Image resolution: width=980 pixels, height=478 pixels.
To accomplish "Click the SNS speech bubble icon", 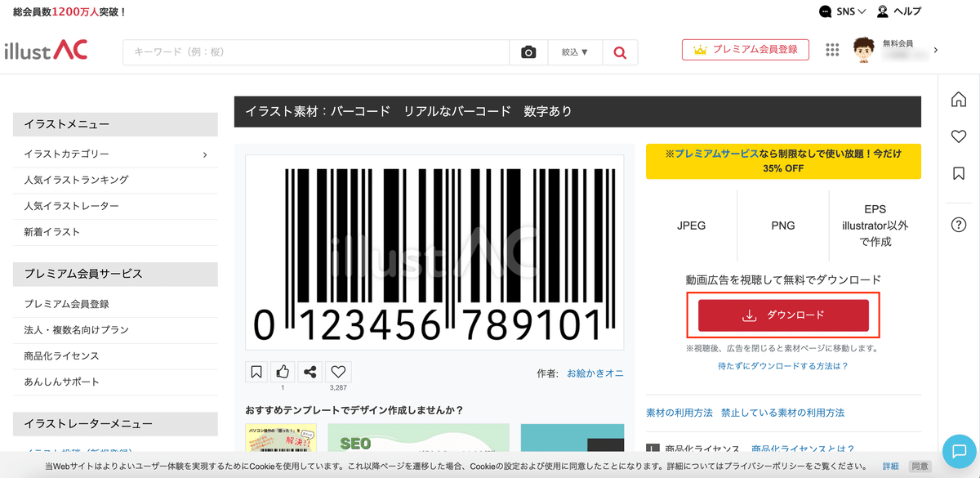I will (x=826, y=11).
